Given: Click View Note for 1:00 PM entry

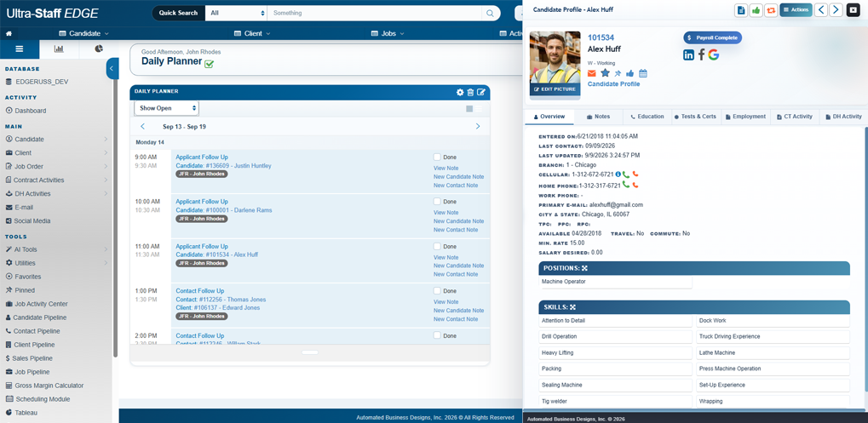Looking at the screenshot, I should (x=445, y=302).
